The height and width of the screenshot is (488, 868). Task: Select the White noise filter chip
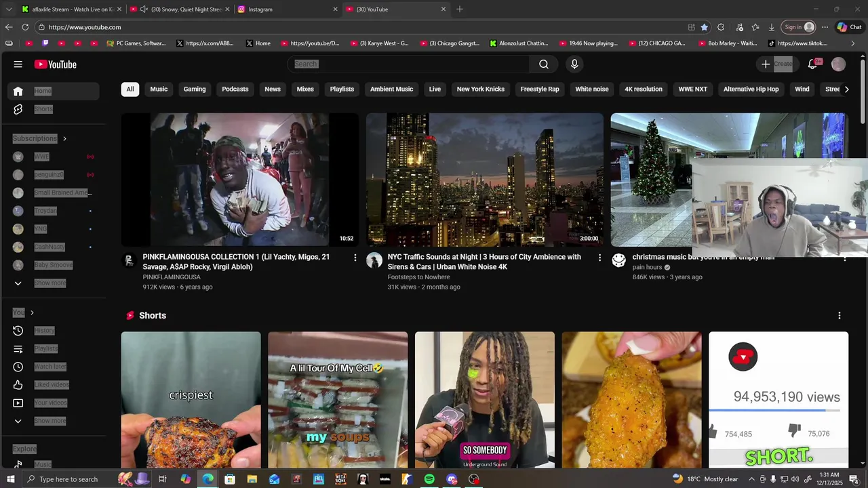592,89
